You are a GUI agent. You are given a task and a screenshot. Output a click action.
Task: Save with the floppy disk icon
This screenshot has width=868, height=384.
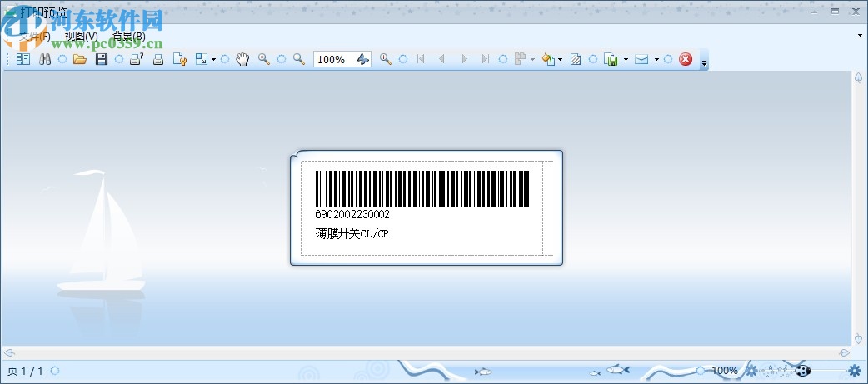pyautogui.click(x=102, y=59)
